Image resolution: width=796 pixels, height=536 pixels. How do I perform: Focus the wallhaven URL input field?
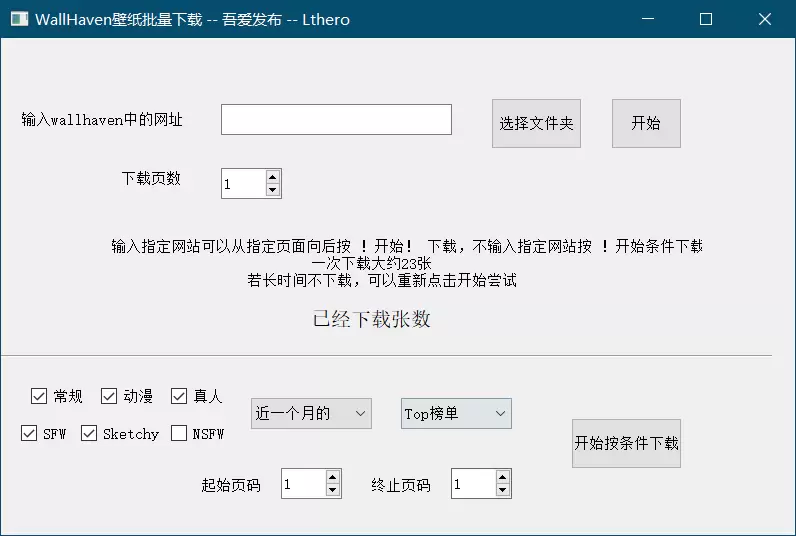pyautogui.click(x=336, y=120)
